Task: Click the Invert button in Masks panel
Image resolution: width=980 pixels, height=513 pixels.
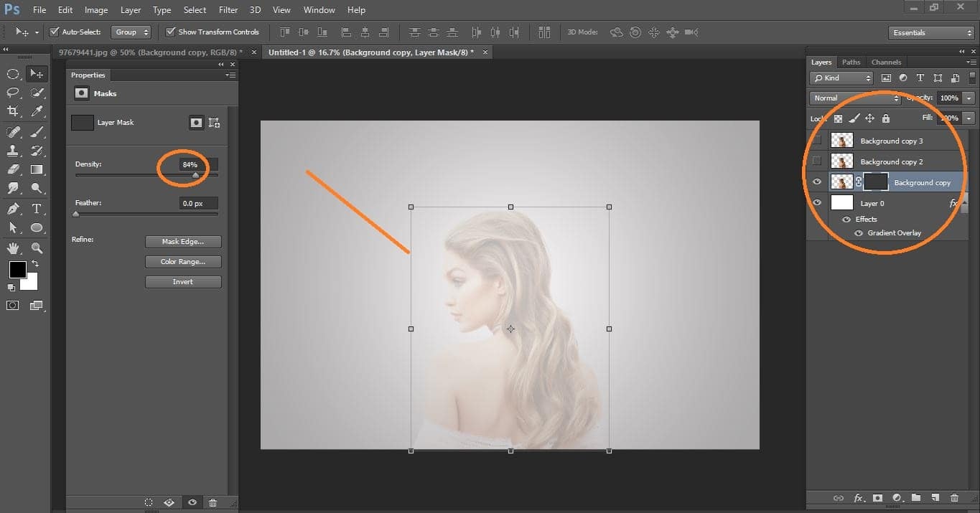Action: [183, 281]
